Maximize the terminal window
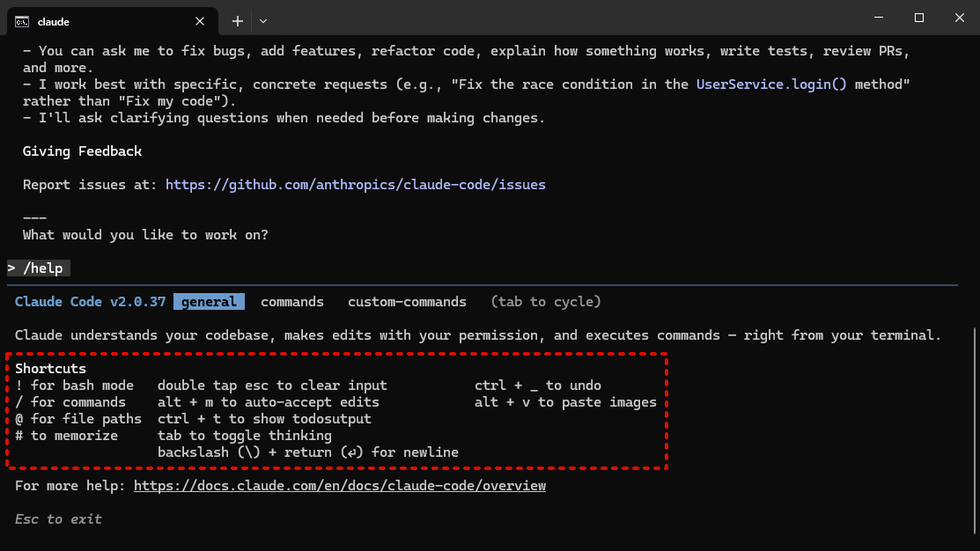Image resolution: width=980 pixels, height=551 pixels. coord(918,18)
